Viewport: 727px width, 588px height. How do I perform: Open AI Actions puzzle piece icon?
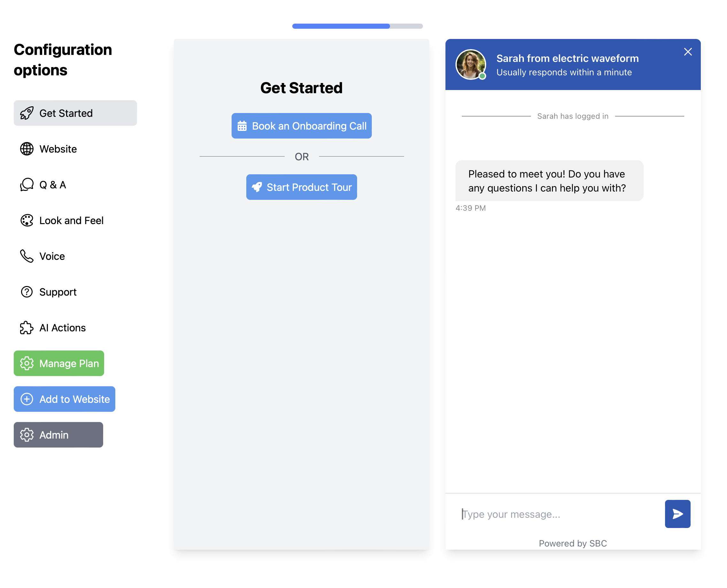27,328
